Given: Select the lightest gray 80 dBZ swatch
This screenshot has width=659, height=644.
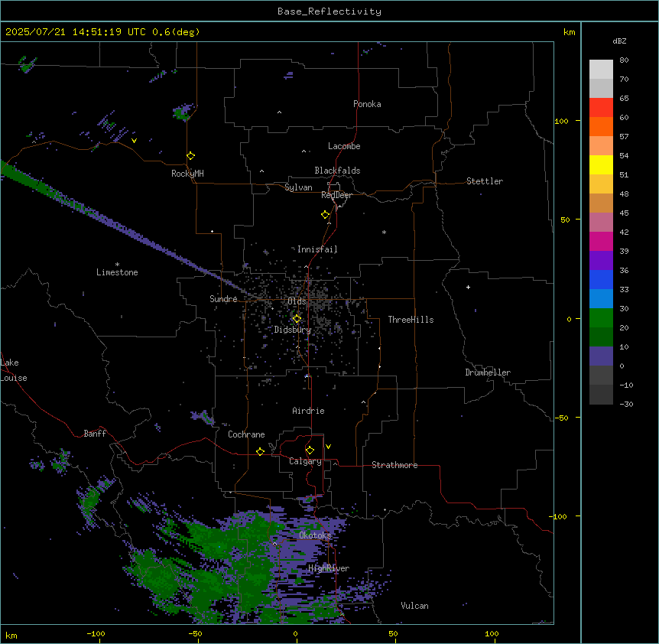Looking at the screenshot, I should [x=601, y=70].
